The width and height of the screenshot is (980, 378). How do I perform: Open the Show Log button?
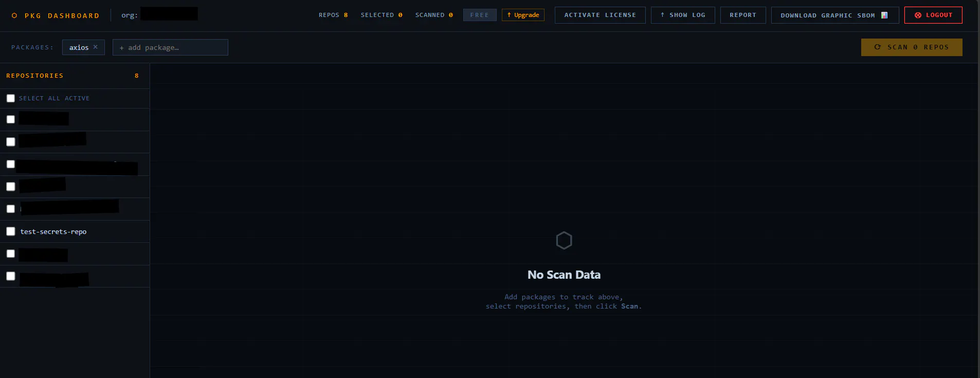click(x=683, y=15)
